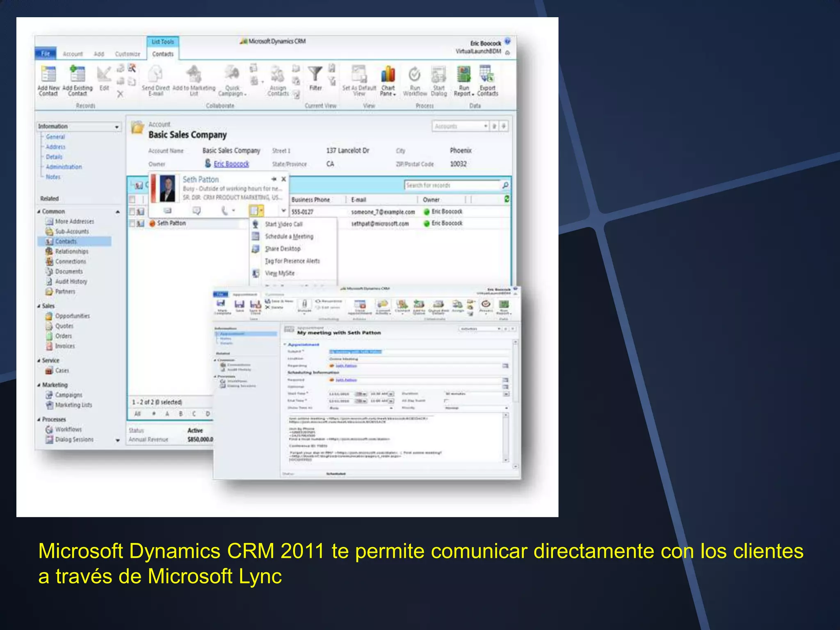Image resolution: width=840 pixels, height=630 pixels.
Task: Click Send Direct E-mail icon
Action: click(155, 75)
